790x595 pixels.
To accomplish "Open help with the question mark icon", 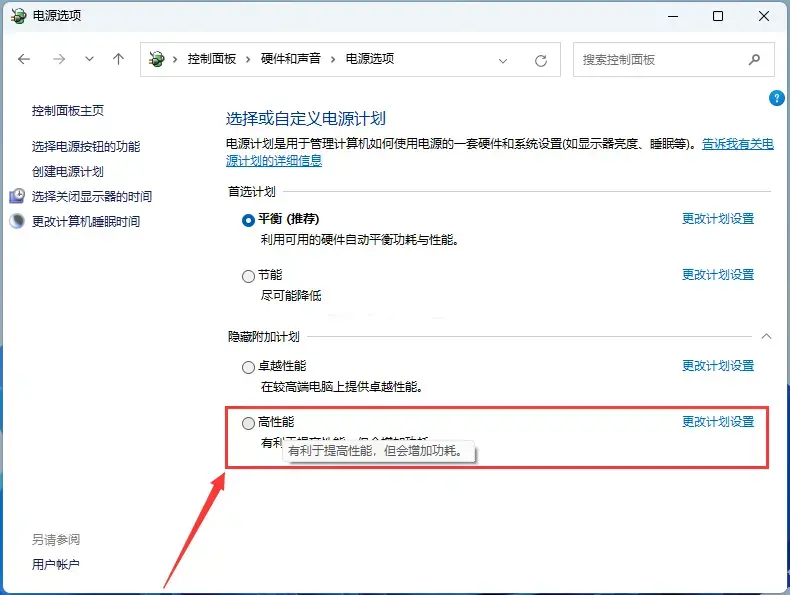I will tap(776, 98).
